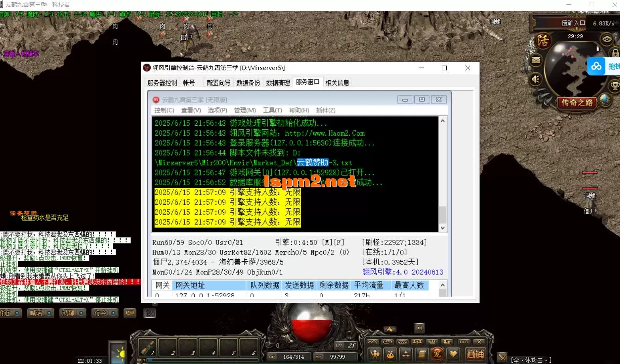Open the trophy ranking icon under the minimap
The width and height of the screenshot is (620, 364).
click(614, 85)
